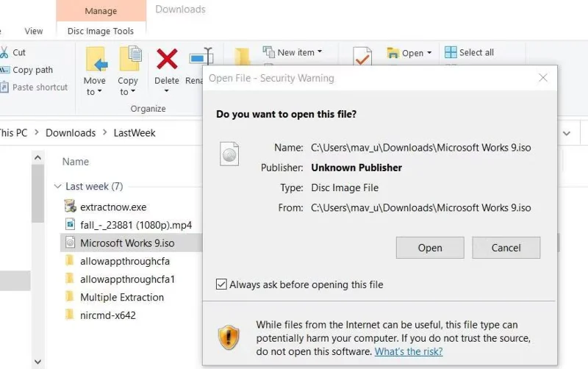Close the Security Warning dialog
Screen dimensions: 588x369
click(542, 78)
